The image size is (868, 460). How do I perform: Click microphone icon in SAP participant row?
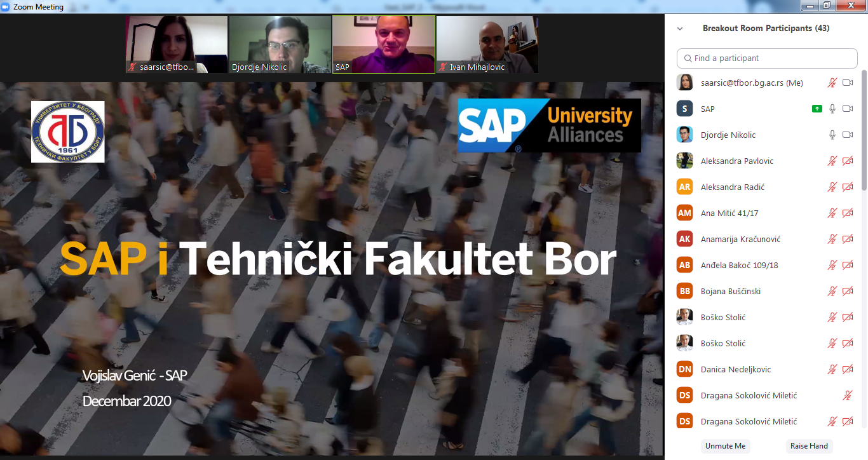tap(832, 109)
